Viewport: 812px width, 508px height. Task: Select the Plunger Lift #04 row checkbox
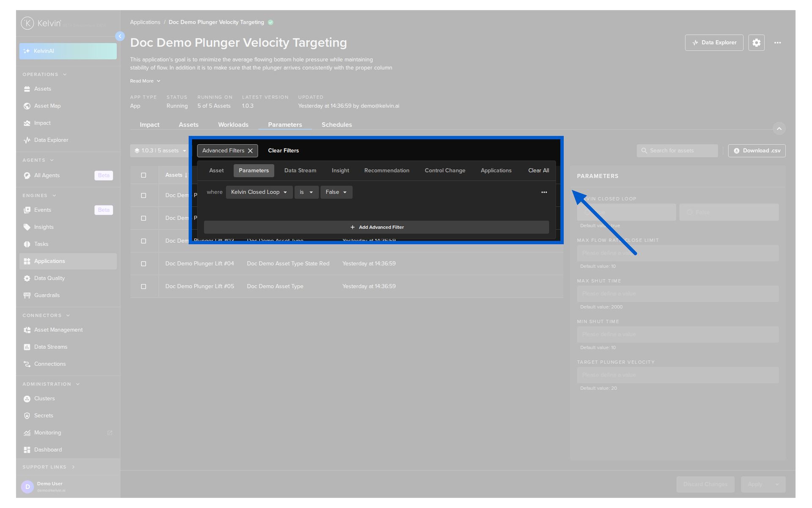pyautogui.click(x=143, y=264)
